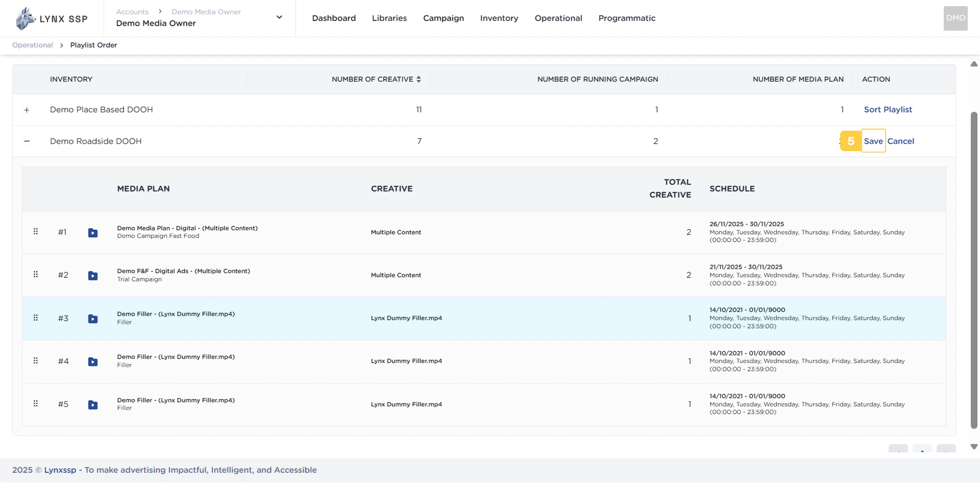The height and width of the screenshot is (484, 980).
Task: Click the Demo Roadside DOOH inventory name
Action: pos(96,141)
